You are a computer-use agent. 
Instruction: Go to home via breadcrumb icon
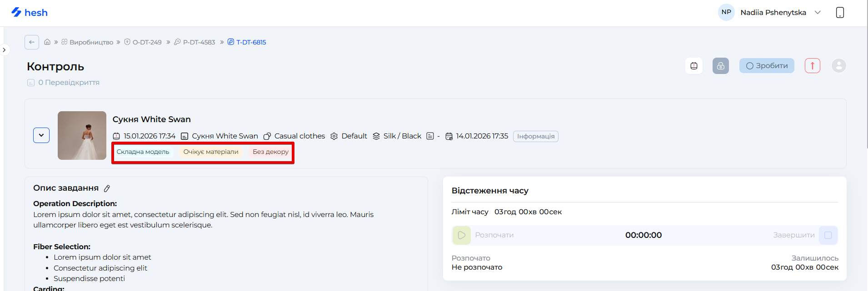tap(47, 42)
